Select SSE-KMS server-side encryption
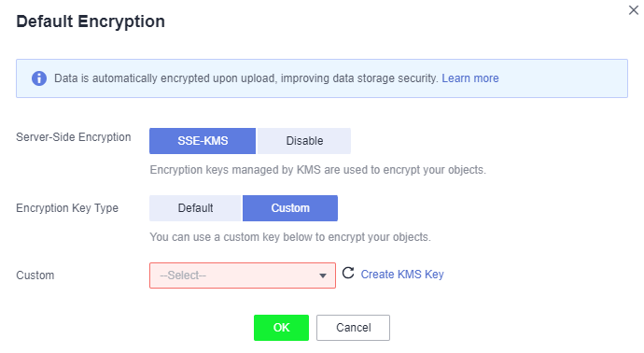Viewport: 644px width, 353px height. tap(203, 141)
